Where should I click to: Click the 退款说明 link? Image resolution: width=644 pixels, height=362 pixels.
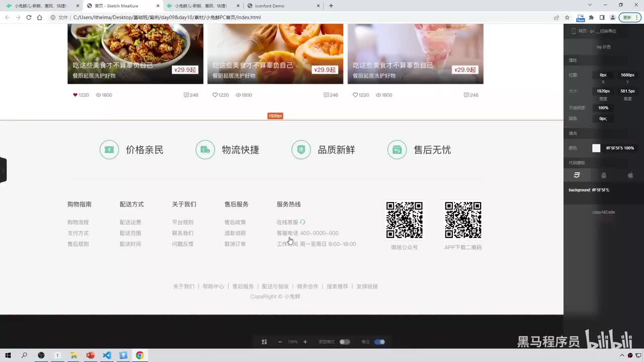[x=235, y=233]
